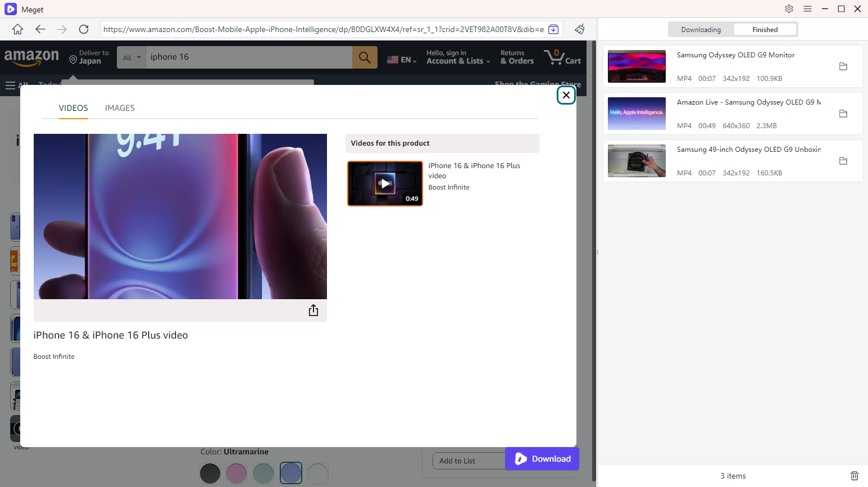Select the teal color swatch
The width and height of the screenshot is (868, 487).
point(263,474)
